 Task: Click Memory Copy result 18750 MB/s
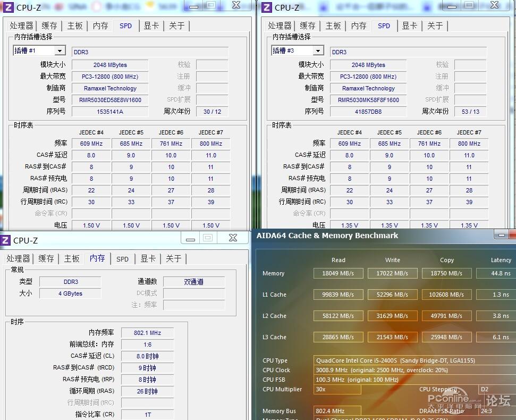click(446, 273)
